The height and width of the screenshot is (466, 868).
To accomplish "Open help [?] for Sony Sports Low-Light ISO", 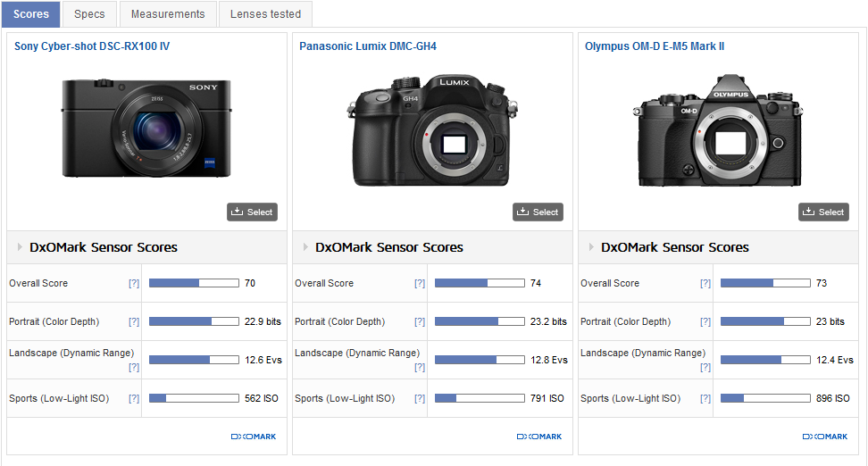I will pyautogui.click(x=134, y=398).
